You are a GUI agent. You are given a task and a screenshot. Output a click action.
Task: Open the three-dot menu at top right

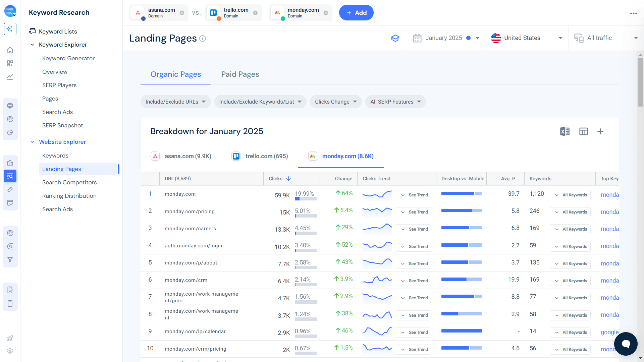click(634, 13)
